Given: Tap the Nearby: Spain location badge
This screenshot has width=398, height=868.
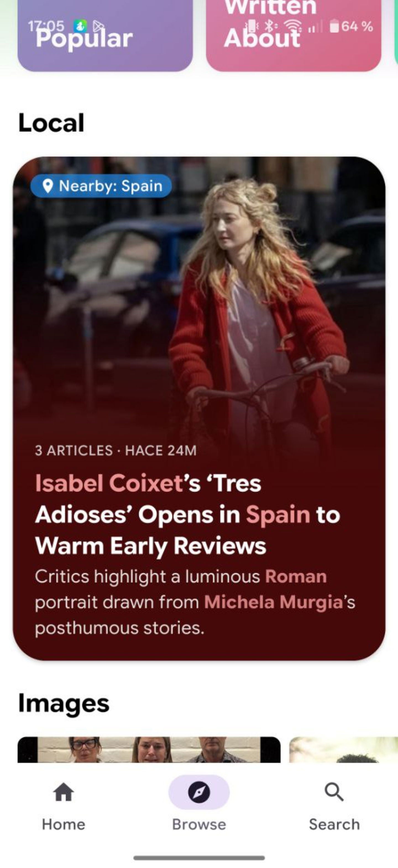Looking at the screenshot, I should (101, 186).
